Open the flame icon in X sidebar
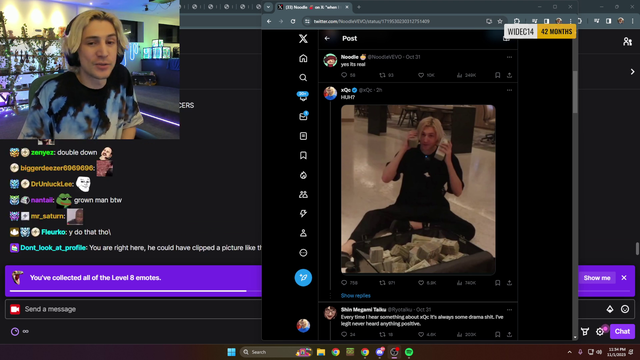The width and height of the screenshot is (640, 360). (303, 175)
